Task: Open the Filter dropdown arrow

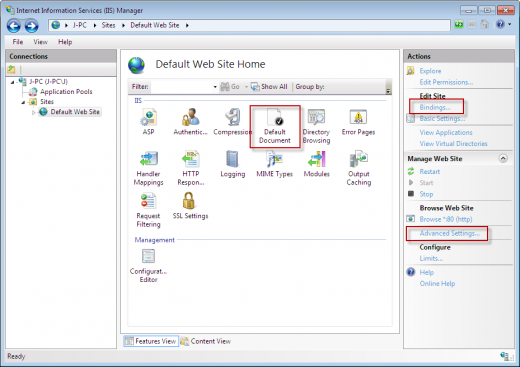Action: click(x=215, y=87)
